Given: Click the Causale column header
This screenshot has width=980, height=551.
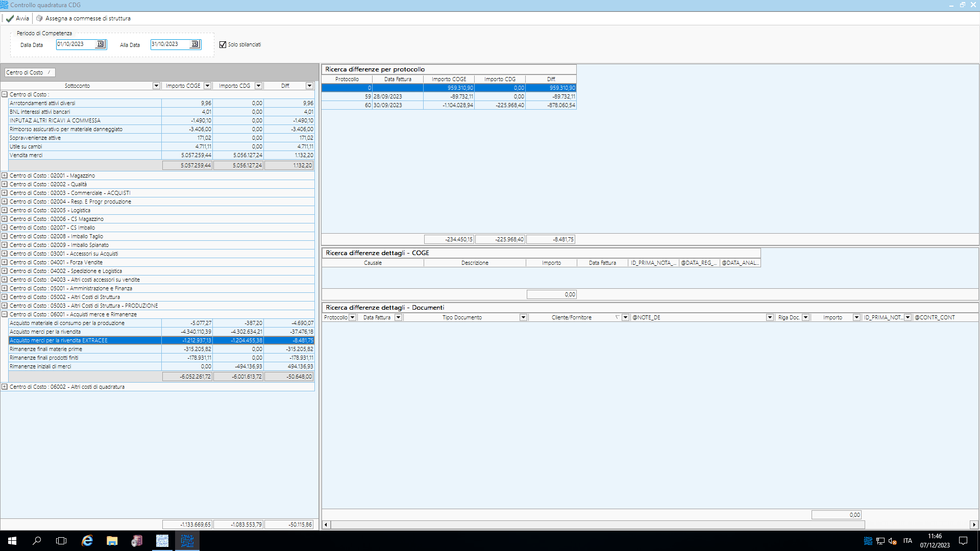Looking at the screenshot, I should [x=373, y=263].
